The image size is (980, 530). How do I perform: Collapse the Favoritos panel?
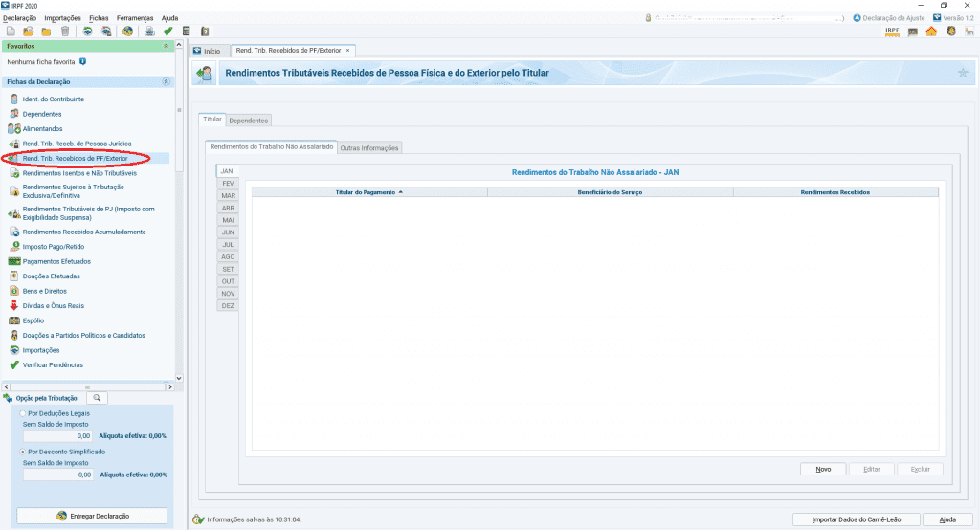coord(166,46)
